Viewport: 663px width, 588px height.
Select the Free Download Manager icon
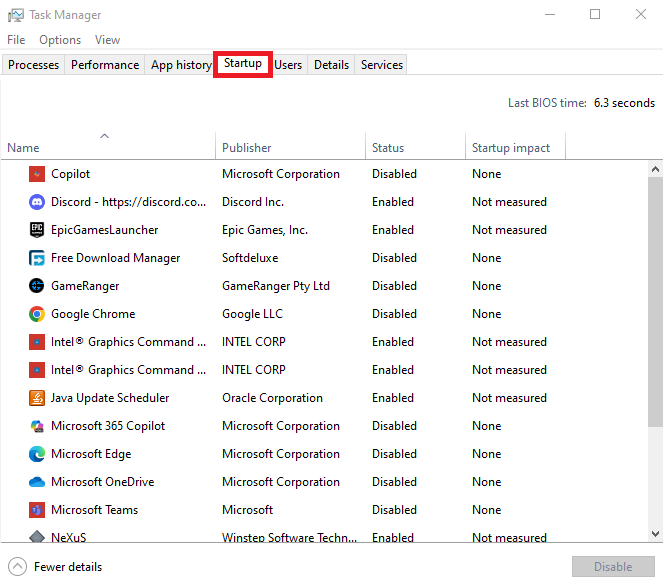(37, 258)
